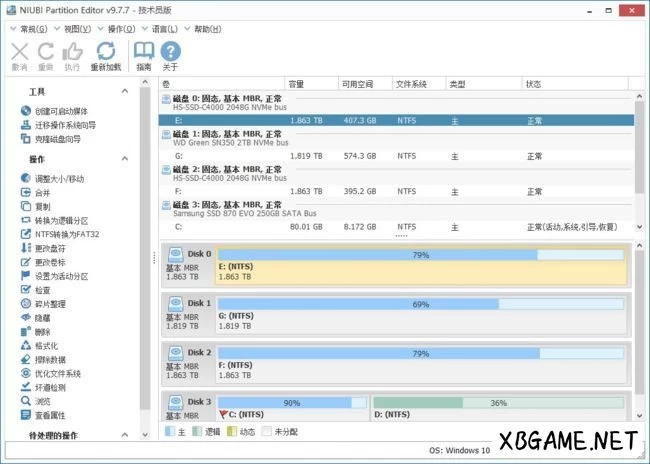This screenshot has height=464, width=650.
Task: Open the 视图(V) menu
Action: [77, 29]
